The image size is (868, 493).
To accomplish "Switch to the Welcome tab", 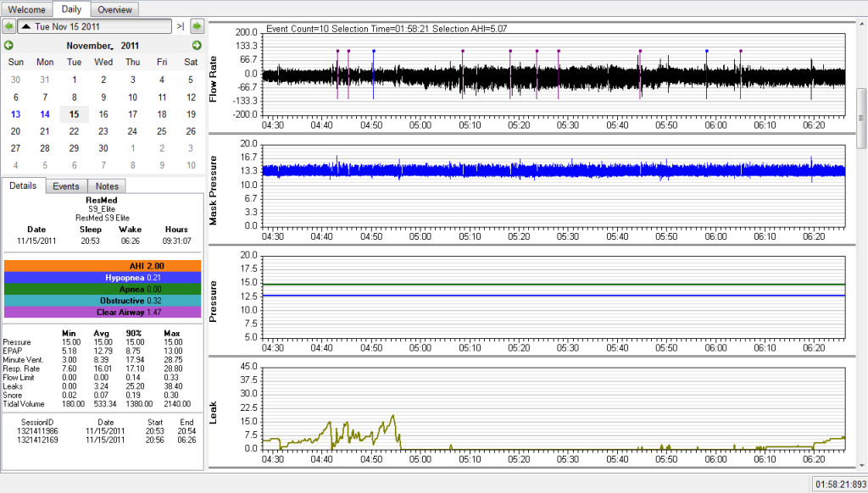I will tap(26, 9).
